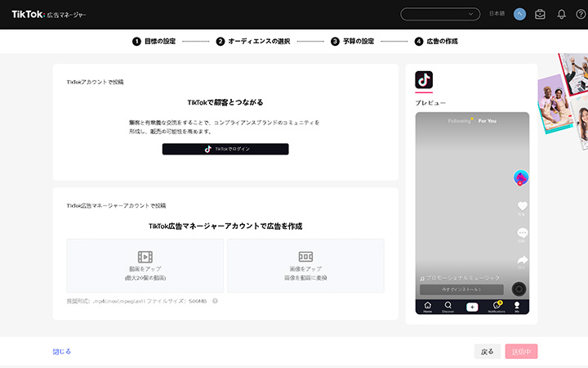Click the プロモーショナルミュージック music label
The width and height of the screenshot is (588, 368).
tap(460, 278)
